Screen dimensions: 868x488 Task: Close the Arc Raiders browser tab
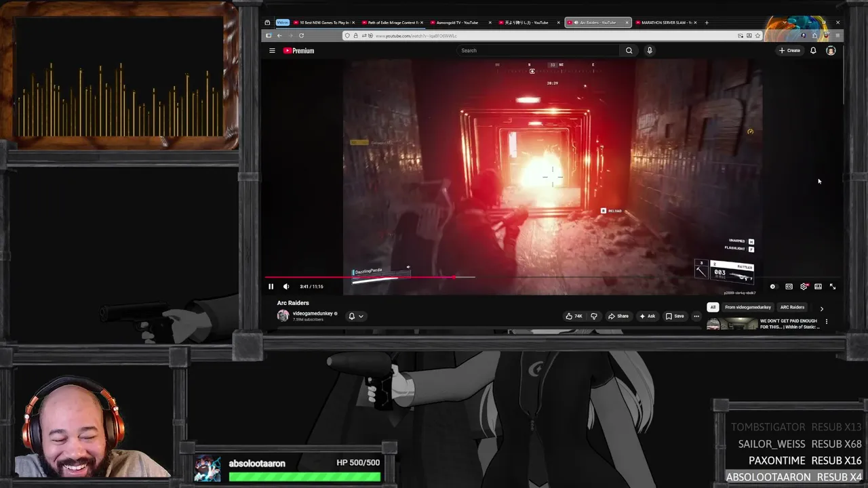pyautogui.click(x=627, y=22)
